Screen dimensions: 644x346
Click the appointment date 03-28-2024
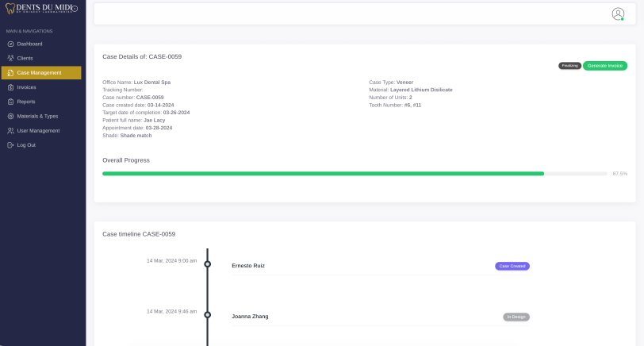(159, 128)
